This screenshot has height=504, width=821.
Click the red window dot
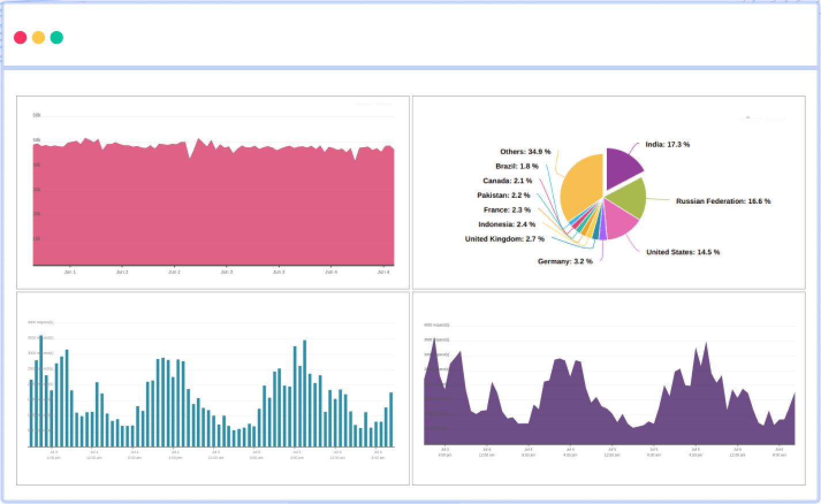click(x=20, y=37)
